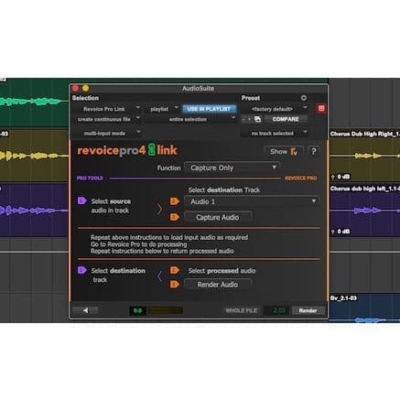Viewport: 400px width, 400px height.
Task: Open the factory default preset dropdown
Action: pyautogui.click(x=275, y=109)
